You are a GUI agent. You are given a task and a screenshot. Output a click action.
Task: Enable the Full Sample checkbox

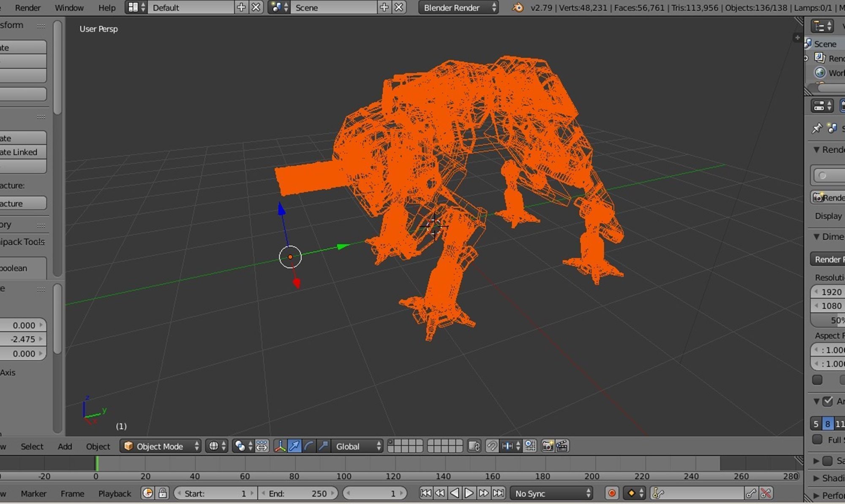click(818, 440)
